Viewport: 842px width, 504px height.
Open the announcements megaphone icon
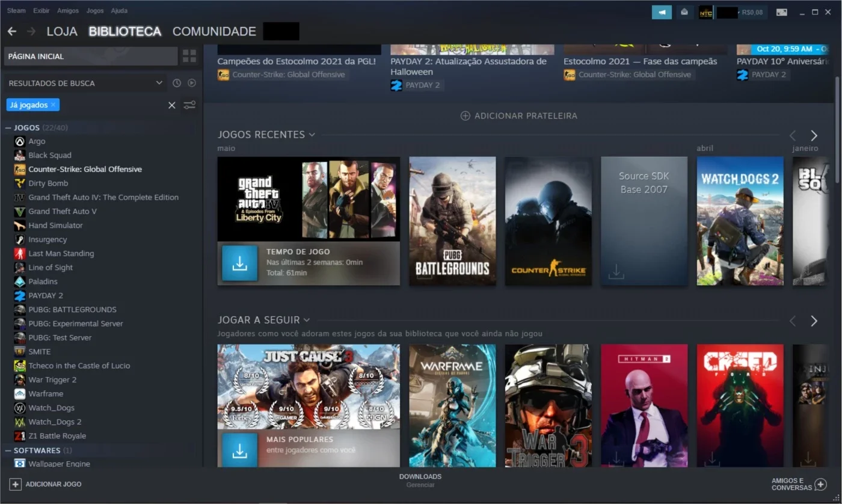tap(662, 12)
